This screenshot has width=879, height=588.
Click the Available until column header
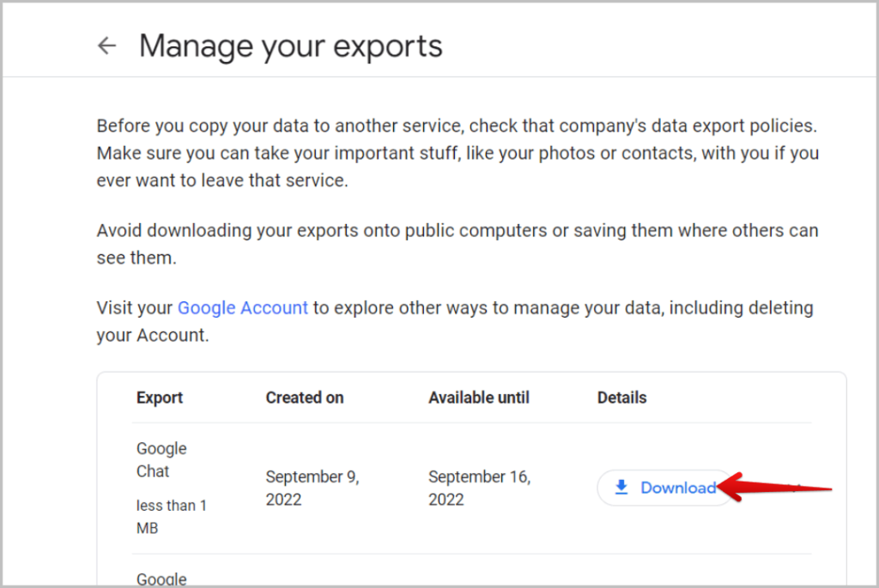pyautogui.click(x=479, y=397)
